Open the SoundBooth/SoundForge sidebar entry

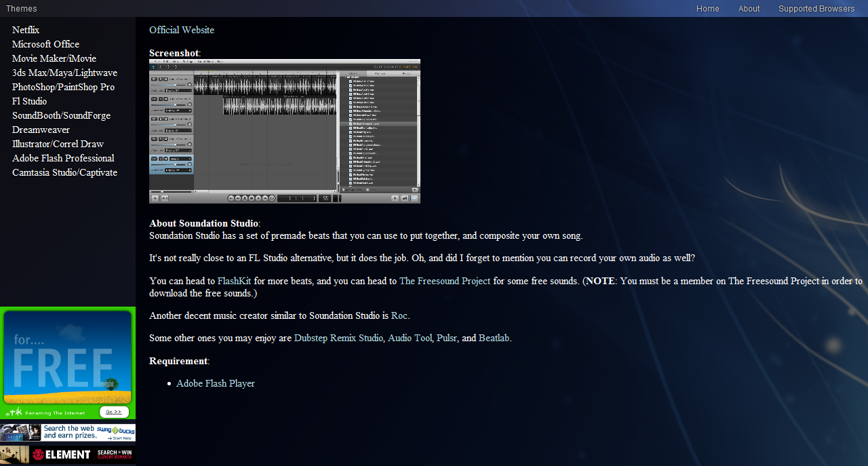(x=61, y=115)
